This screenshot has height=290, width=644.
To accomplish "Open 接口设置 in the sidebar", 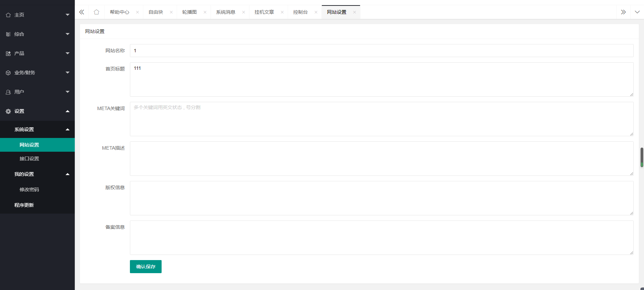I will (x=29, y=159).
